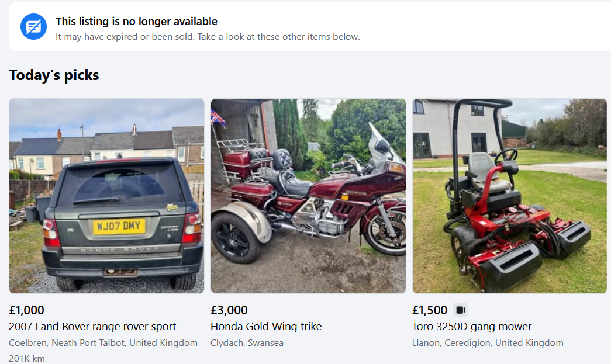Click the "Llanon, Ceredigion" location text
Screen dimensions: 611x364
click(488, 343)
